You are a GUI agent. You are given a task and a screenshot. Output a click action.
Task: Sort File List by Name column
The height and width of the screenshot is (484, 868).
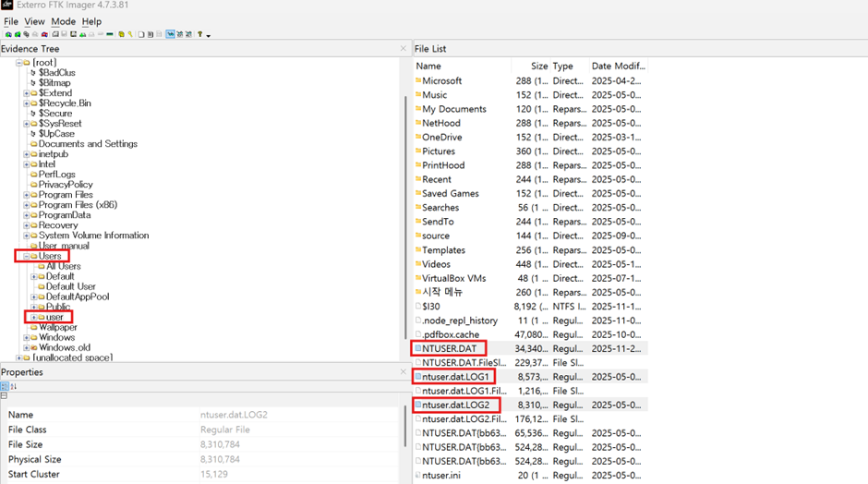(x=463, y=66)
